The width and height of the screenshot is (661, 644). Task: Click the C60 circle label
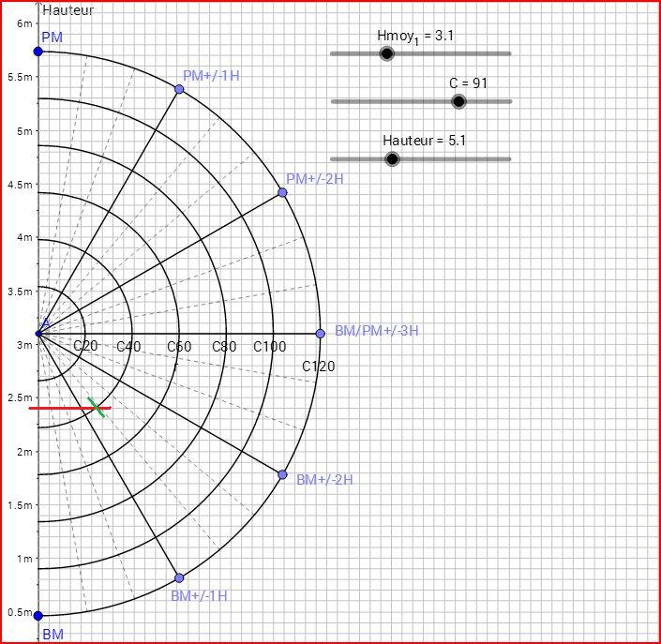(x=179, y=347)
